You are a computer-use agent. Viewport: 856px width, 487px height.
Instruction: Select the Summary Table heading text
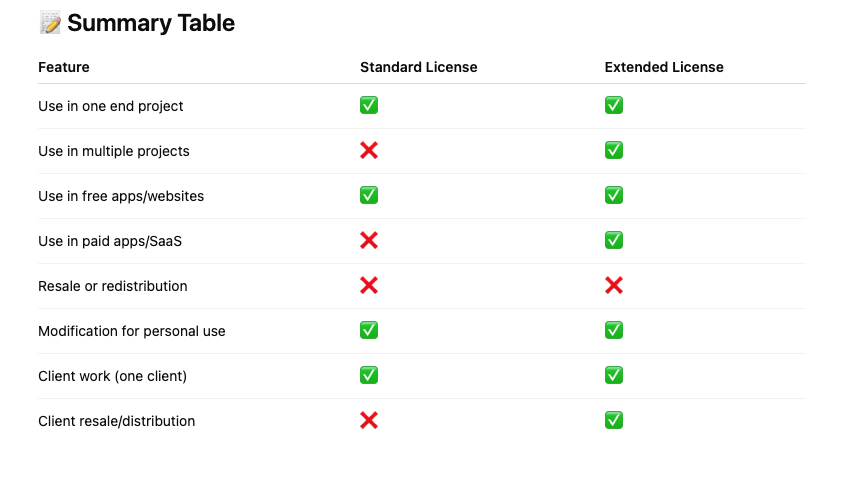click(x=151, y=23)
